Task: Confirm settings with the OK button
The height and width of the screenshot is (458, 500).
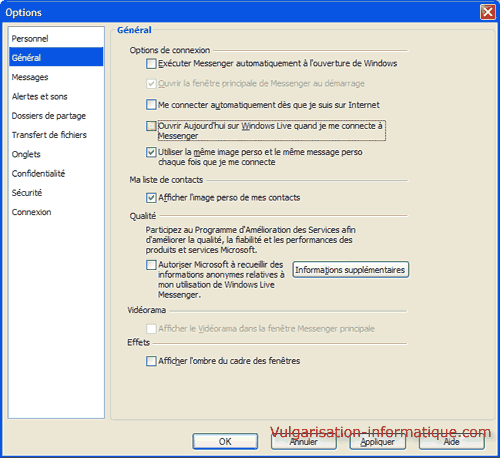Action: point(225,441)
